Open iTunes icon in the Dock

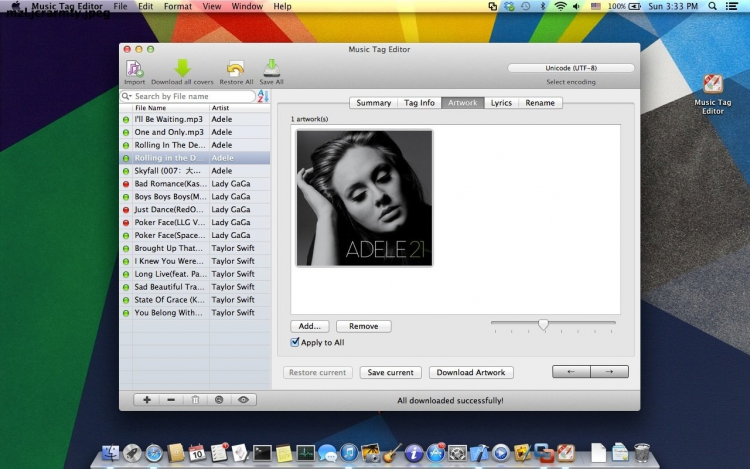(x=349, y=453)
